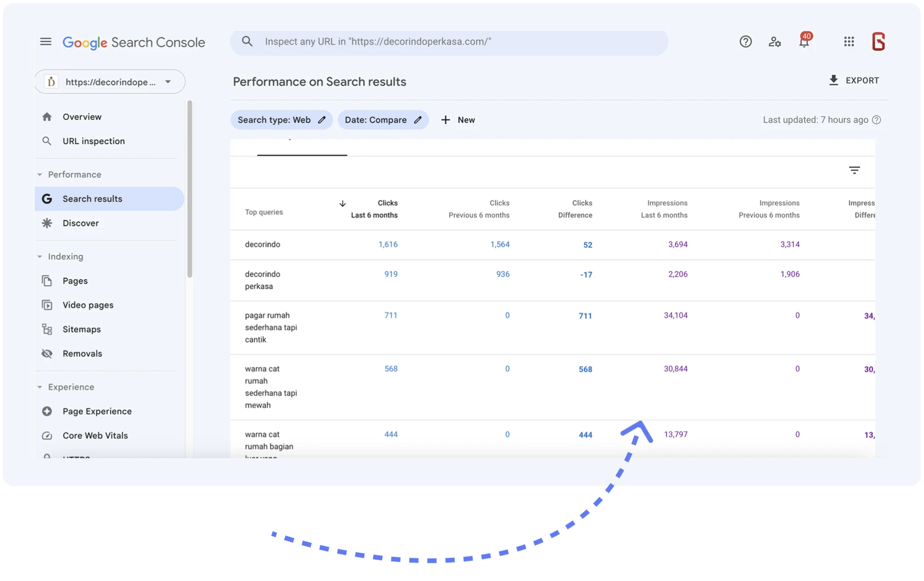Edit Date Compare filter pencil icon

coord(417,120)
